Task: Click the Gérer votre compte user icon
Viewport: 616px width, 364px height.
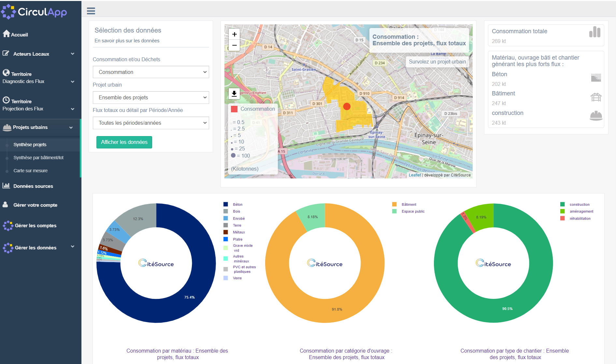Action: coord(6,204)
